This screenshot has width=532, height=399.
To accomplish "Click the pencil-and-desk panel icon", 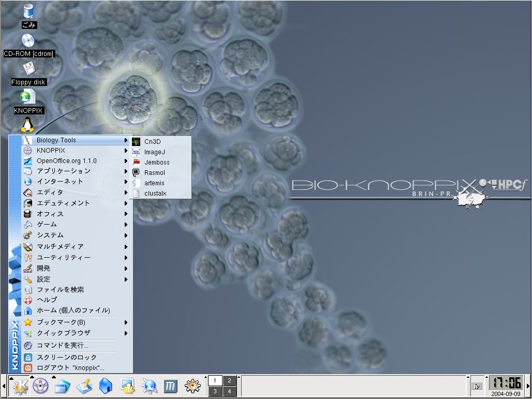I will point(84,386).
